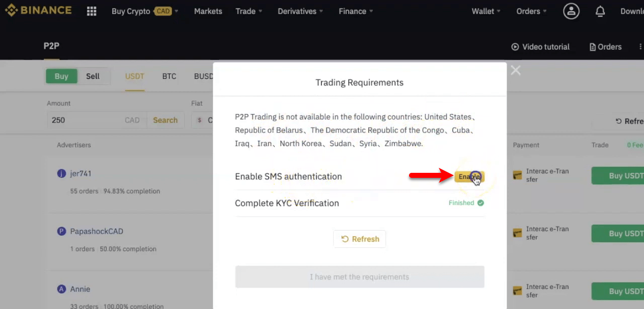Open P2P Orders page link
The width and height of the screenshot is (644, 309).
pos(605,47)
